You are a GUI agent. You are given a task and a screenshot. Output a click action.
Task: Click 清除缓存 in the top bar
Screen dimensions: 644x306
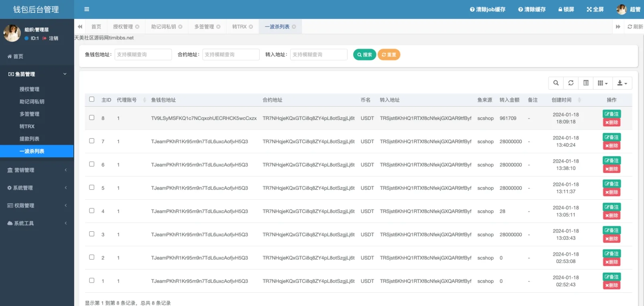pos(532,9)
